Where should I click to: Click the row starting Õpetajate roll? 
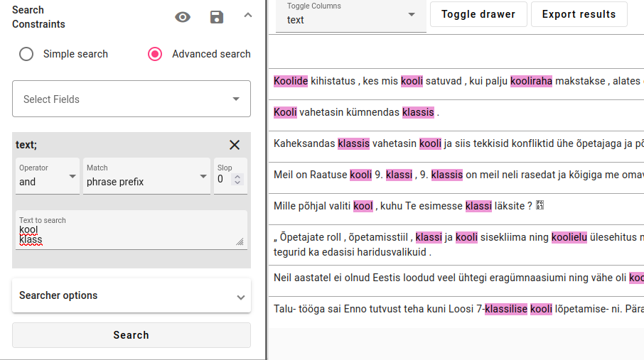[x=456, y=245]
